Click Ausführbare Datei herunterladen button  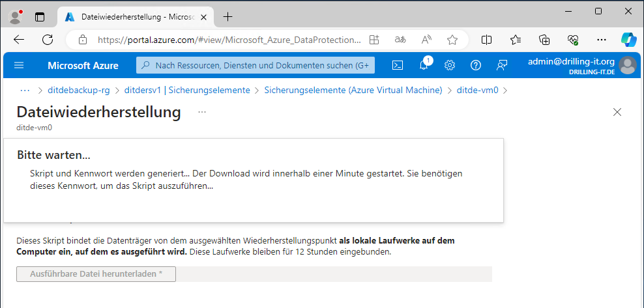tap(96, 274)
